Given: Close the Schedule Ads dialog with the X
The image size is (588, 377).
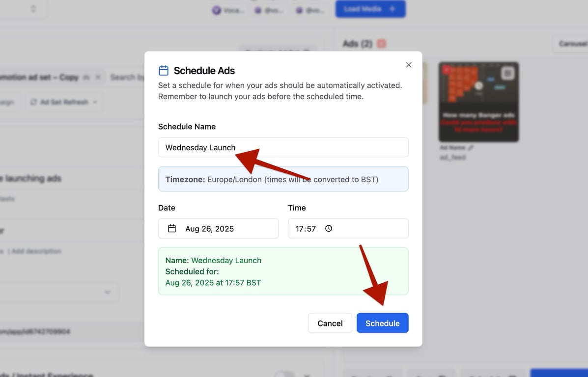Looking at the screenshot, I should tap(408, 64).
